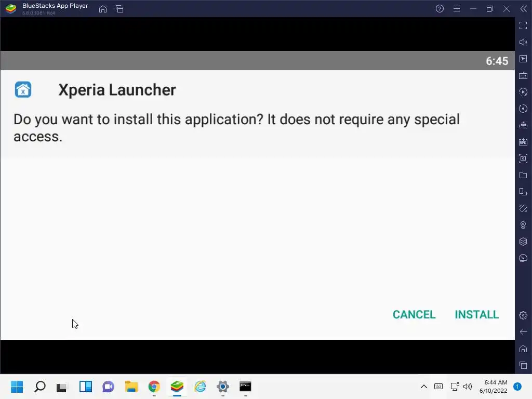Go to BlueStacks home via title bar icon
Screen dimensions: 532x399
coord(103,9)
